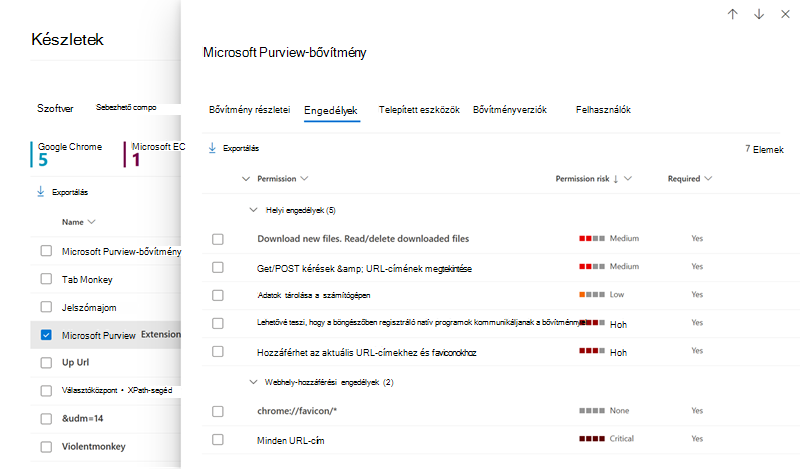Tick checkbox beside Választóközpont XPath-segéd
The image size is (800, 470).
point(46,390)
